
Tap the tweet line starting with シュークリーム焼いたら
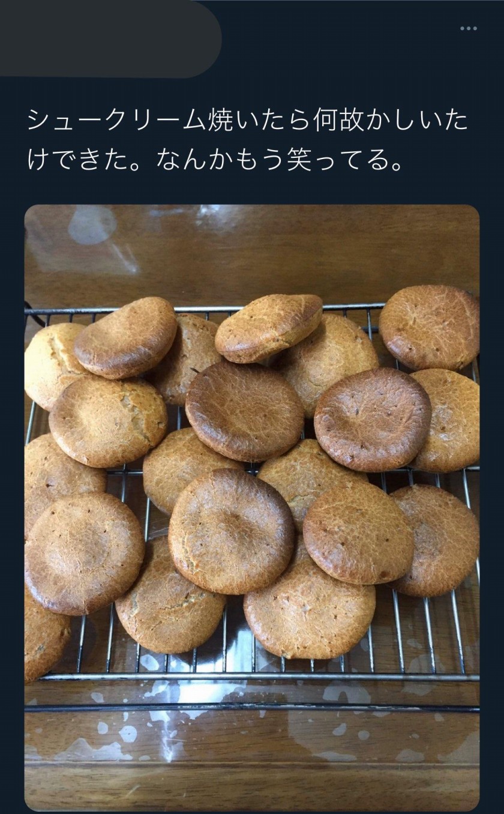pos(247,121)
